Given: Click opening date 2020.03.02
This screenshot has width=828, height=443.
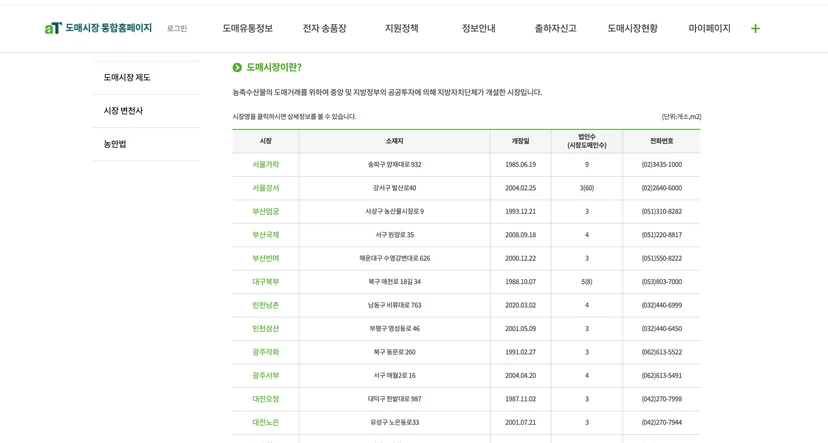Looking at the screenshot, I should pos(521,305).
